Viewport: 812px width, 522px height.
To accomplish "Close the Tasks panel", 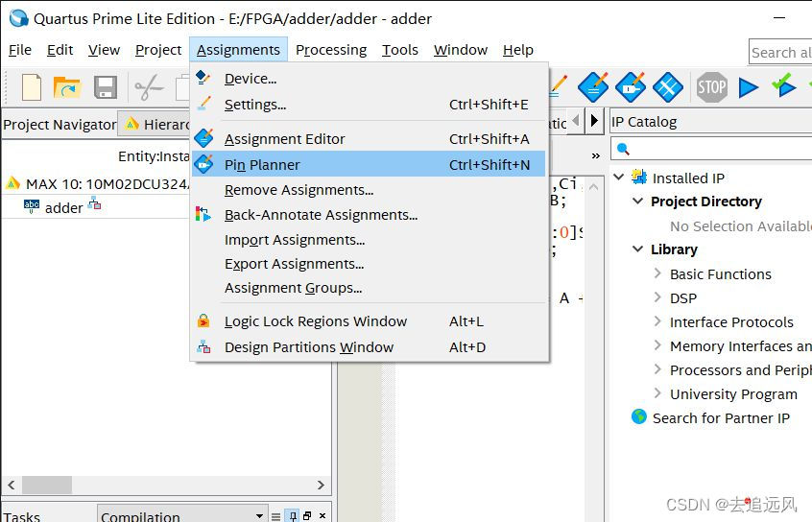I will 322,516.
